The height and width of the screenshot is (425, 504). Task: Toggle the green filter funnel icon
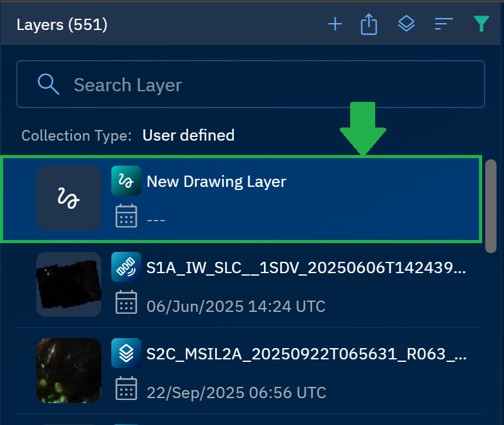[480, 24]
